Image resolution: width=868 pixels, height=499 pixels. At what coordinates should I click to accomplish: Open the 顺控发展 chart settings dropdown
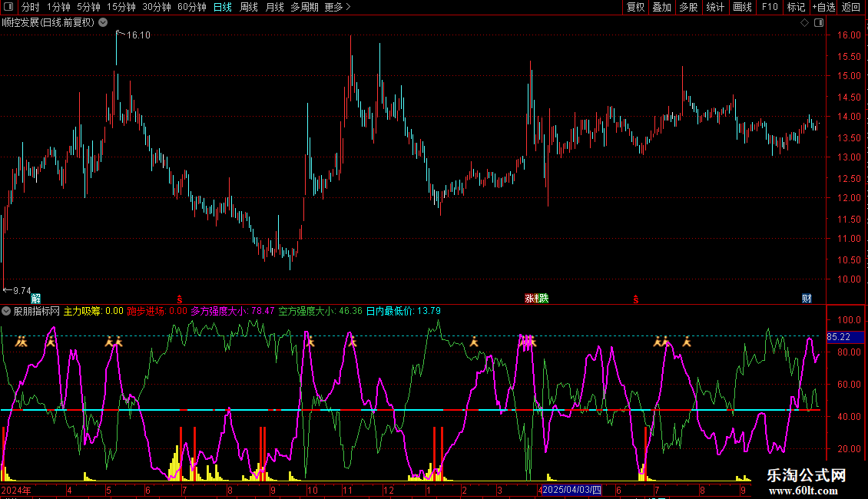click(x=103, y=23)
